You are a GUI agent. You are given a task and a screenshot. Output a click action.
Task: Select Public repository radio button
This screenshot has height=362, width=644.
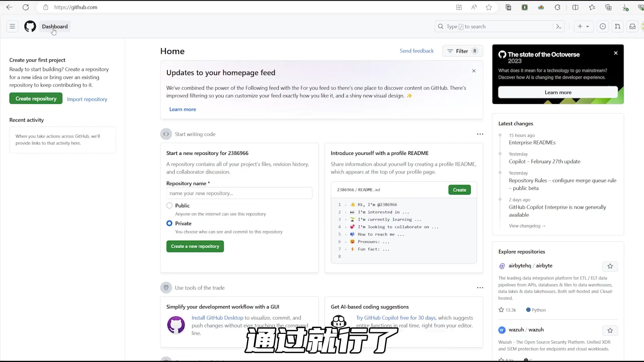coord(169,205)
